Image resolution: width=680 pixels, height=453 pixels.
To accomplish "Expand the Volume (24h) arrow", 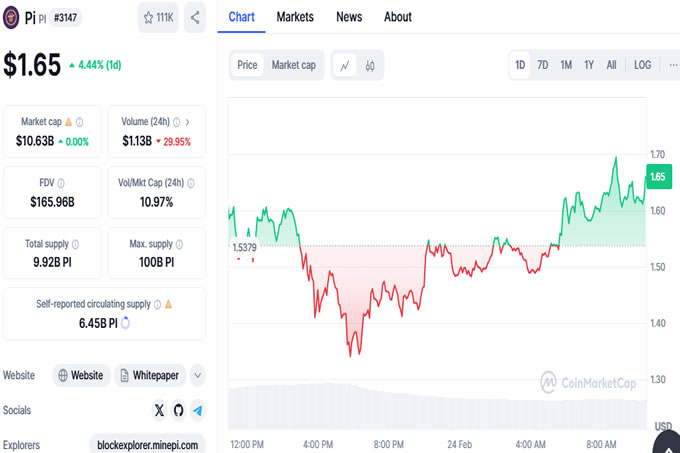I will (188, 122).
